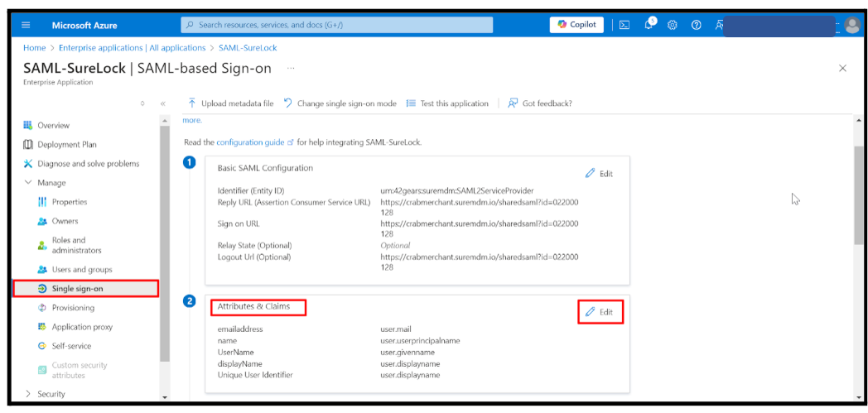This screenshot has height=413, width=868.
Task: Edit Basic SAML Configuration
Action: pos(599,174)
